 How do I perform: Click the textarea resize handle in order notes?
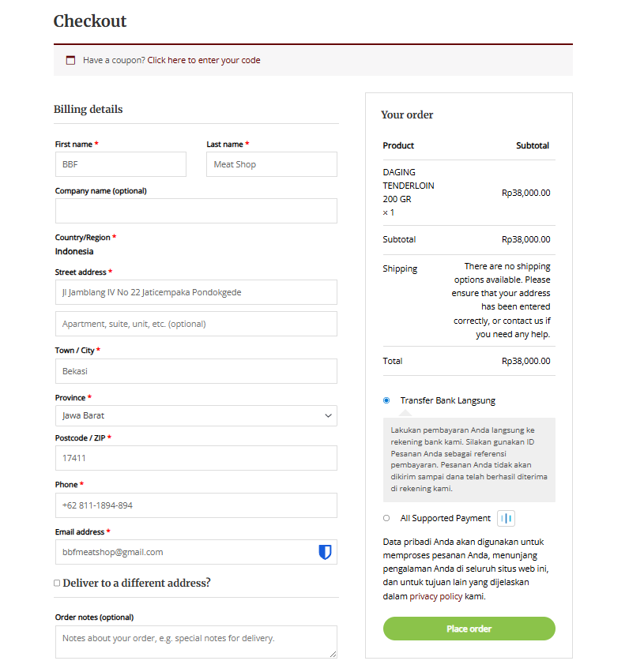coord(333,654)
